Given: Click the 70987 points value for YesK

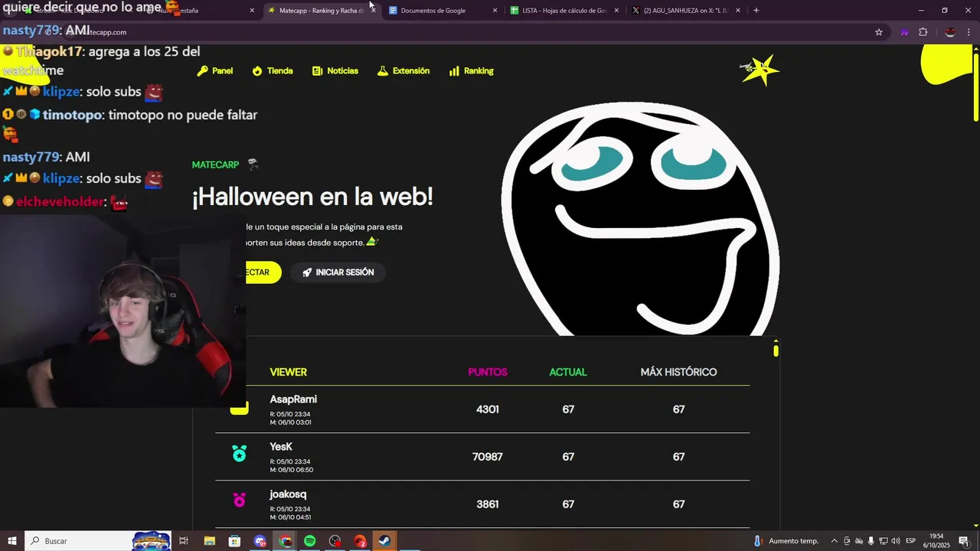Looking at the screenshot, I should pyautogui.click(x=488, y=457).
